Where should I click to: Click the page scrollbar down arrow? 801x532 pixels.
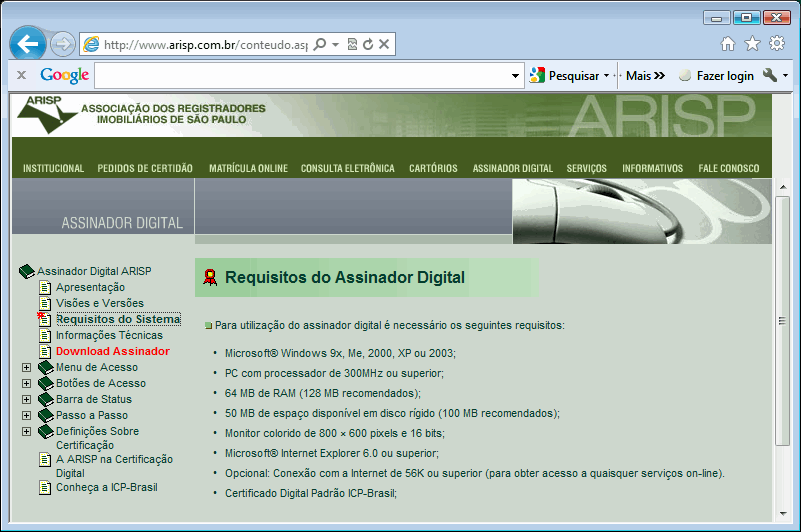[x=783, y=514]
